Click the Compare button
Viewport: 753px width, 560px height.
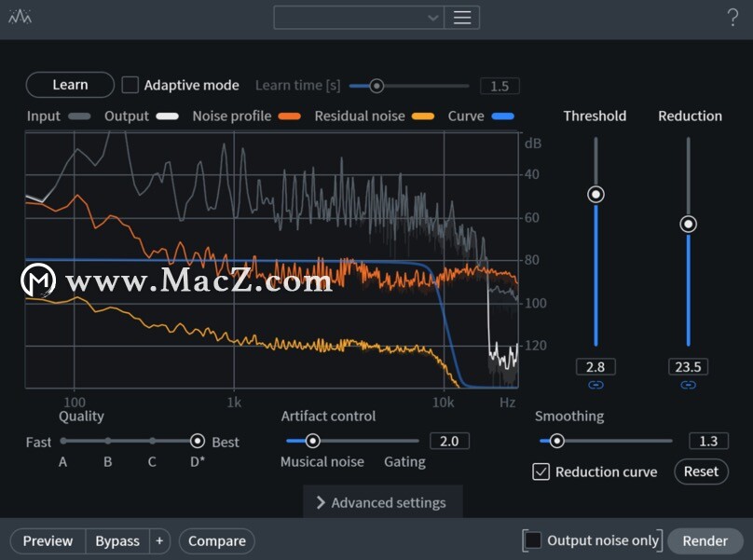point(216,540)
